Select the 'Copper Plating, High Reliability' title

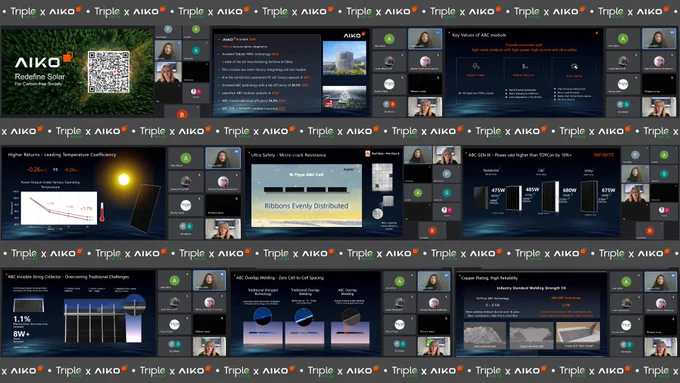click(490, 278)
